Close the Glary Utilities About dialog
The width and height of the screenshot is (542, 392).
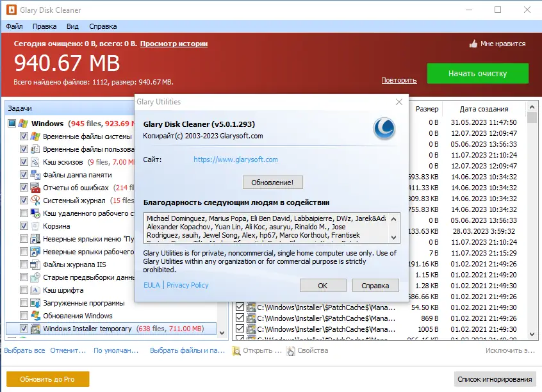[x=399, y=102]
